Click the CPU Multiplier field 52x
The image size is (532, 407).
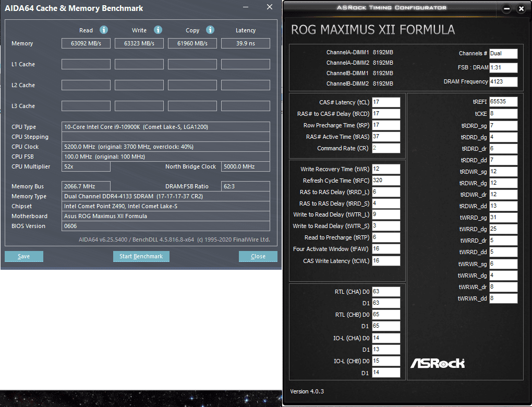(86, 166)
